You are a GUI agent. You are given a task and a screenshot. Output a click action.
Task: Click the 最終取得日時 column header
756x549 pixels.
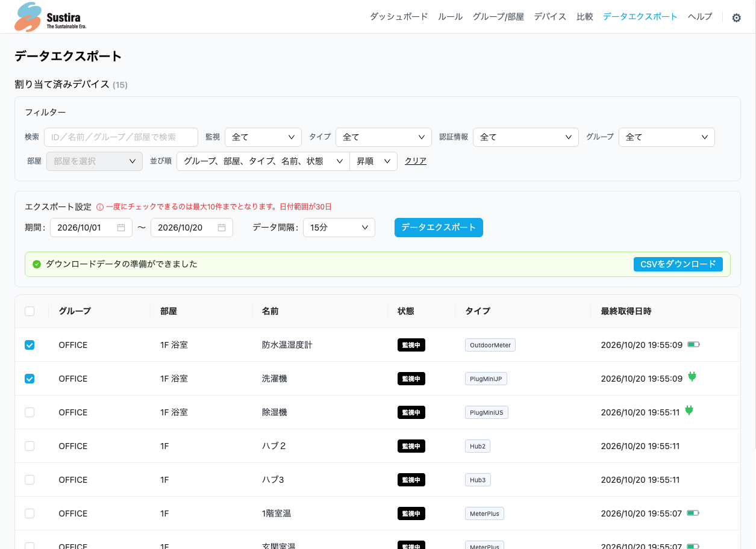click(626, 311)
